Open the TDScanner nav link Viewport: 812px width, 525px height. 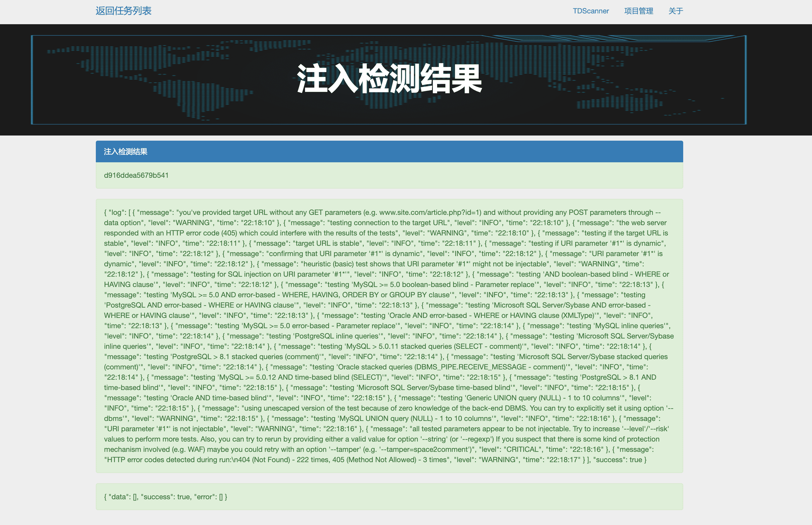(590, 11)
